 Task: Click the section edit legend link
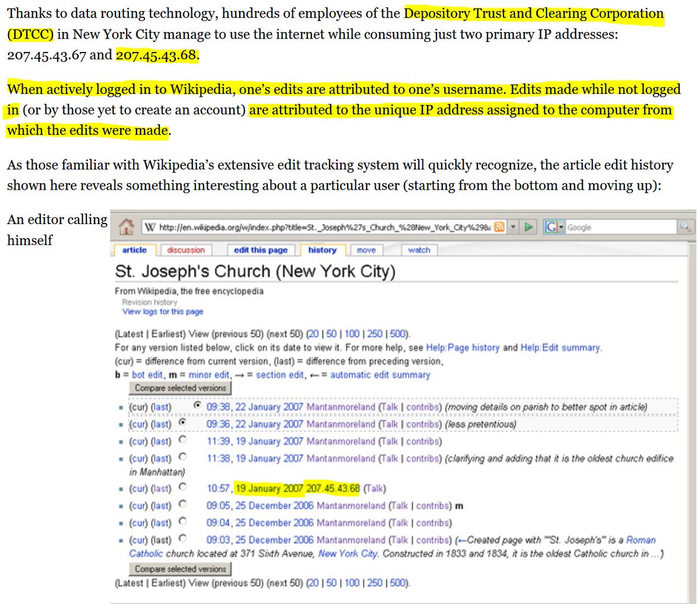[280, 375]
